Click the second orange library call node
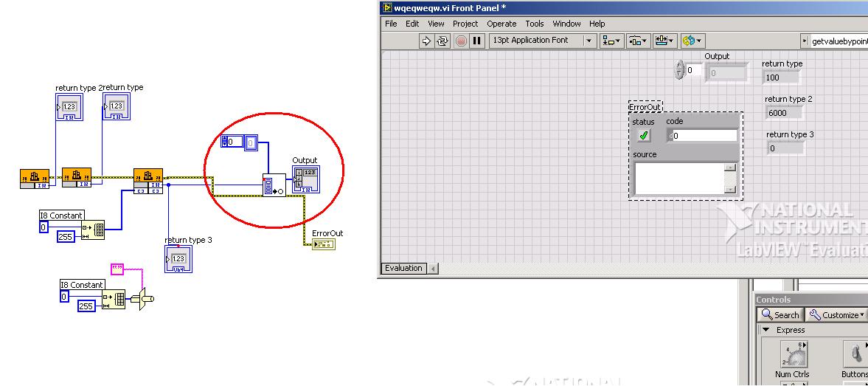868x386 pixels. coord(77,177)
